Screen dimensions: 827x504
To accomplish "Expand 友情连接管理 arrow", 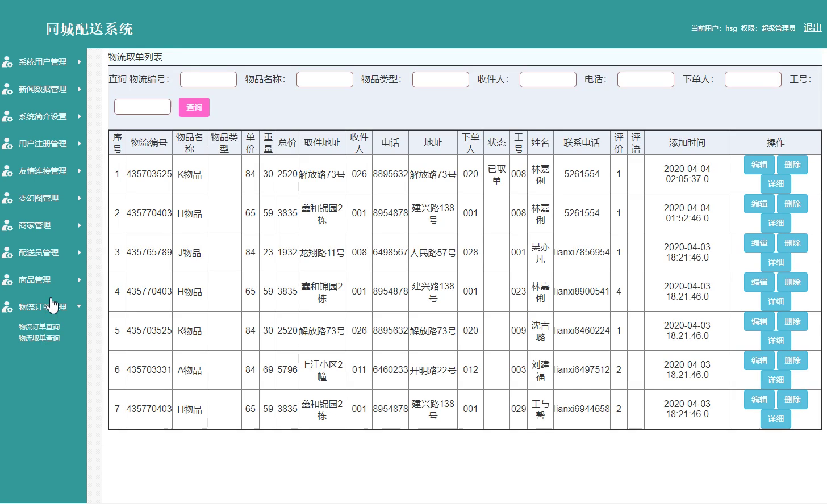I will coord(80,171).
